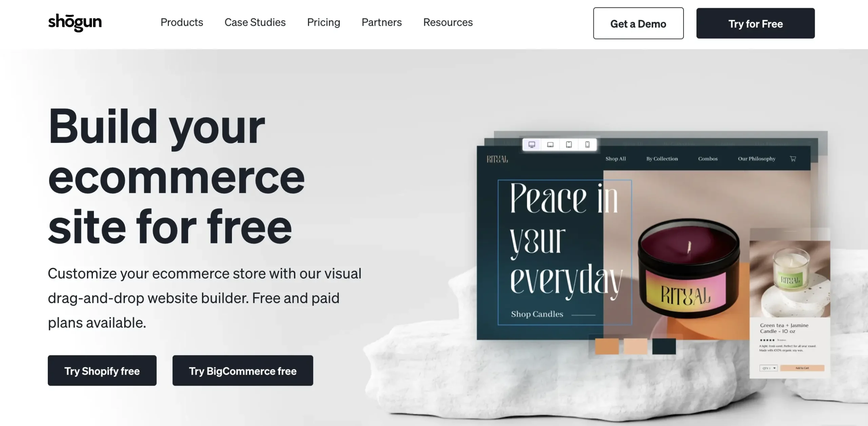The height and width of the screenshot is (426, 868).
Task: Click Pricing in the navigation bar
Action: point(324,22)
